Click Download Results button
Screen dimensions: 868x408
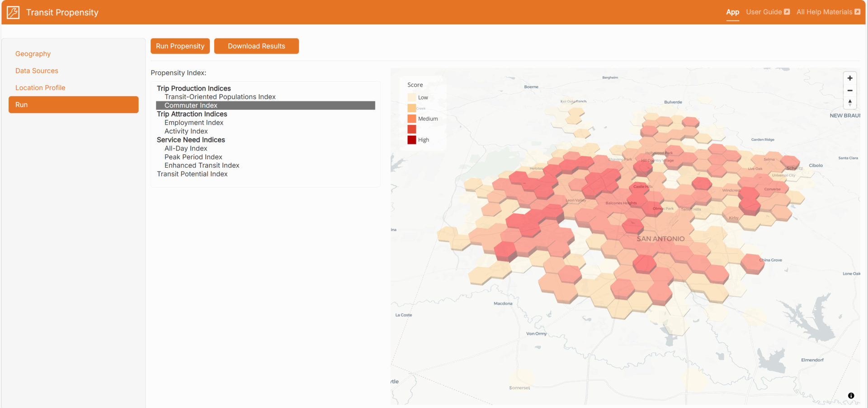(x=256, y=46)
